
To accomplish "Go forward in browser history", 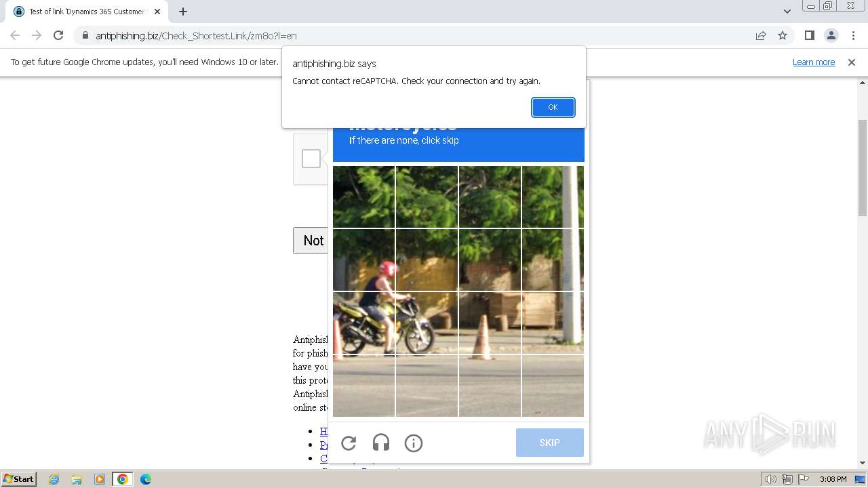I will click(x=37, y=35).
